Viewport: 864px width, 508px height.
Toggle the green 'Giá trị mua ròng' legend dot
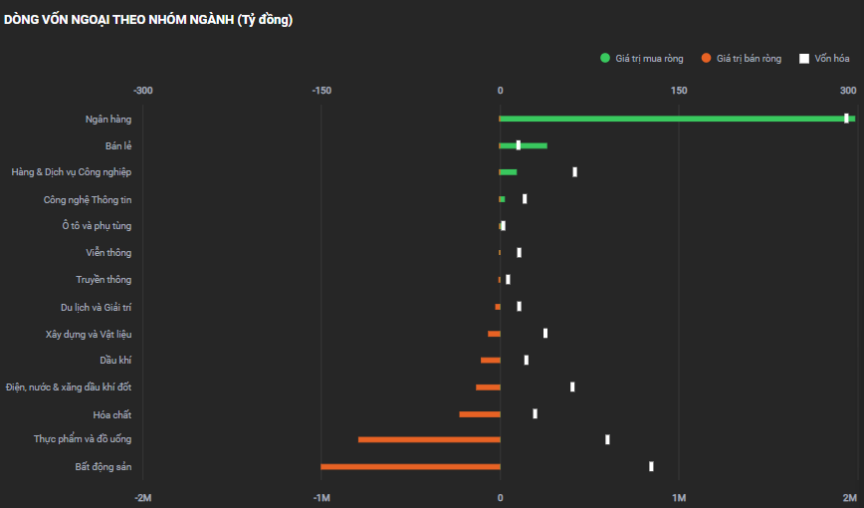(605, 58)
